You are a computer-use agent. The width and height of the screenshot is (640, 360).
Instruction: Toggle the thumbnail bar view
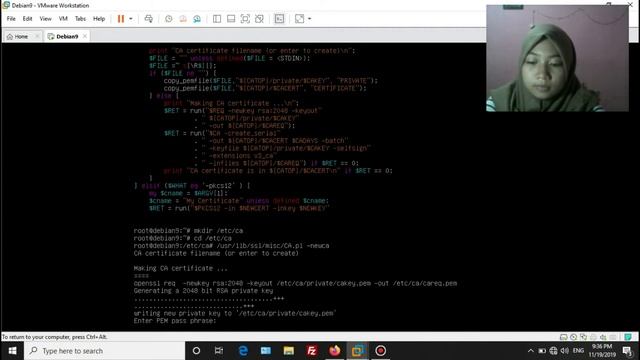tap(231, 19)
